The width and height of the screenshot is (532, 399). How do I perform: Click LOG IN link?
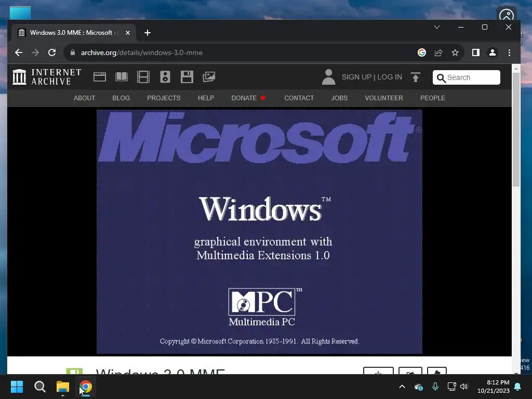pos(390,77)
